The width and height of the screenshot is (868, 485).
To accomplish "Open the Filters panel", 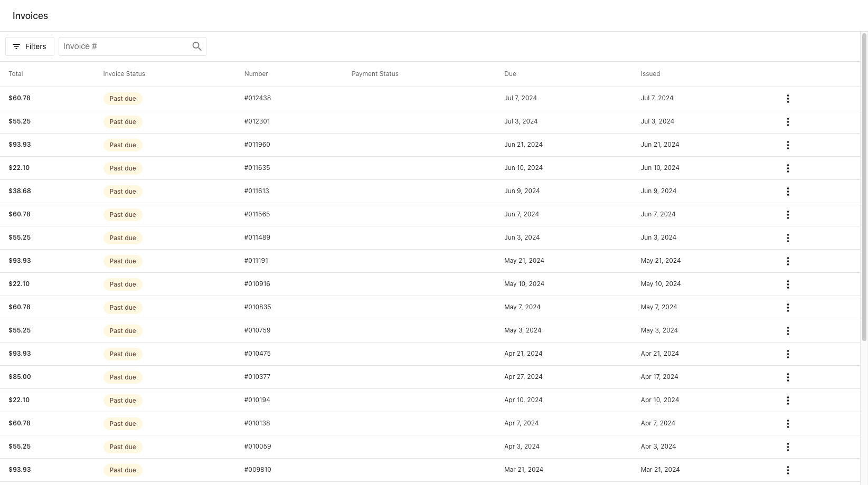I will [30, 46].
